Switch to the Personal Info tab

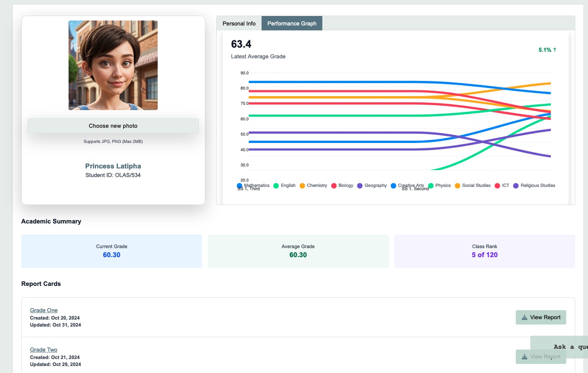click(x=239, y=23)
